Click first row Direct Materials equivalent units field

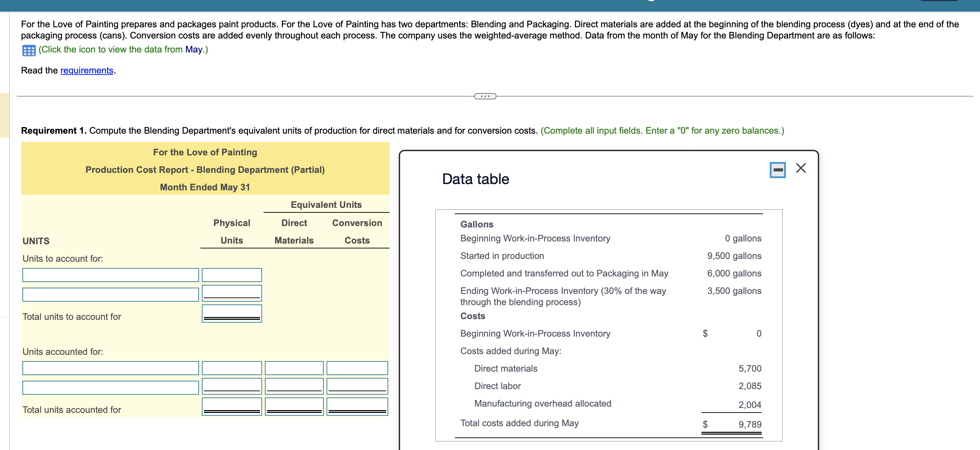[x=294, y=368]
